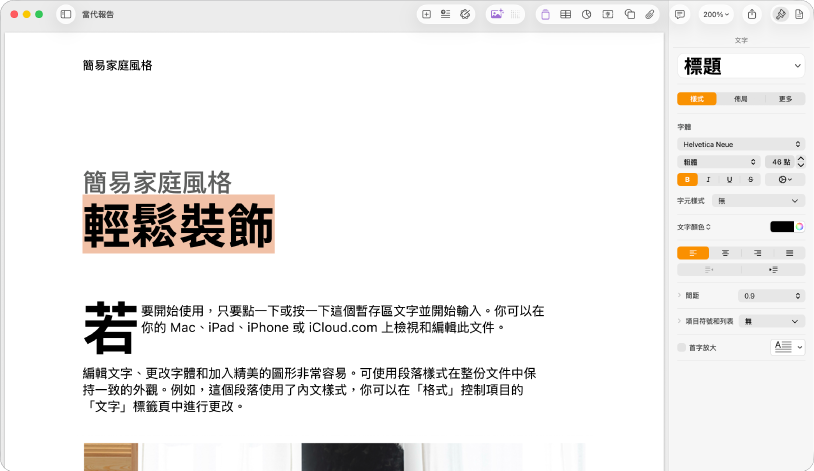Open the 項目符號和列表 list style dropdown
The height and width of the screenshot is (471, 814).
click(772, 321)
